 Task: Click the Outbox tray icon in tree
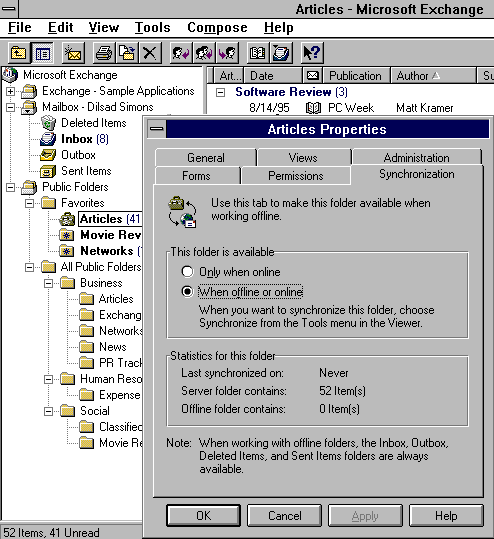point(48,155)
